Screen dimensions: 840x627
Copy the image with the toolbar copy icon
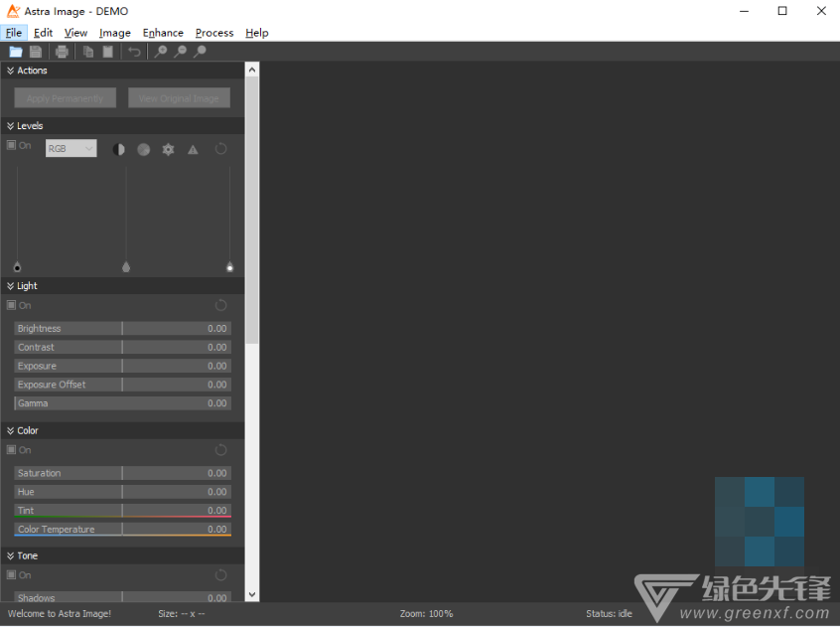coord(87,52)
